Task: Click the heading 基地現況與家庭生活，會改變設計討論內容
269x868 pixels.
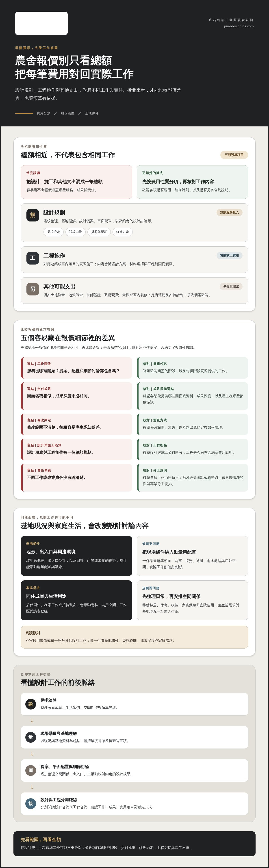Action: coord(85,526)
